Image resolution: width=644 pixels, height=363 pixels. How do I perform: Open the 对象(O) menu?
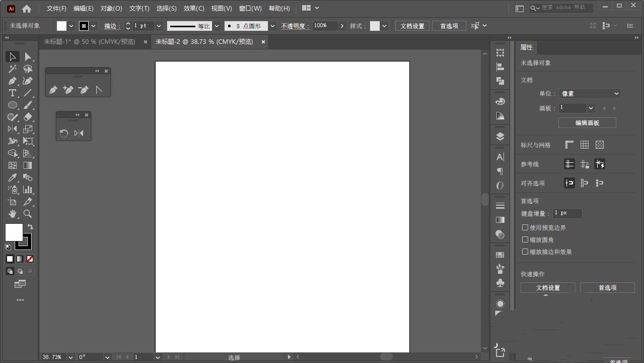[x=111, y=9]
